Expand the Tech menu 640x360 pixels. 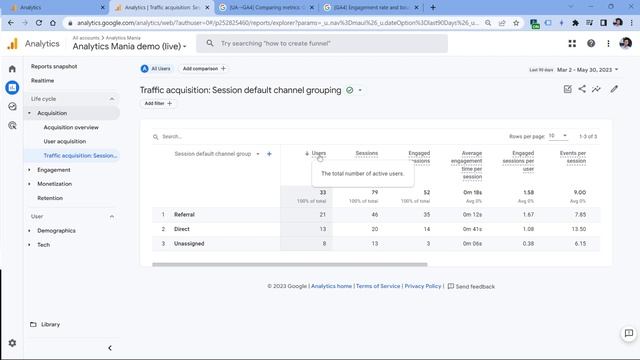tap(29, 245)
